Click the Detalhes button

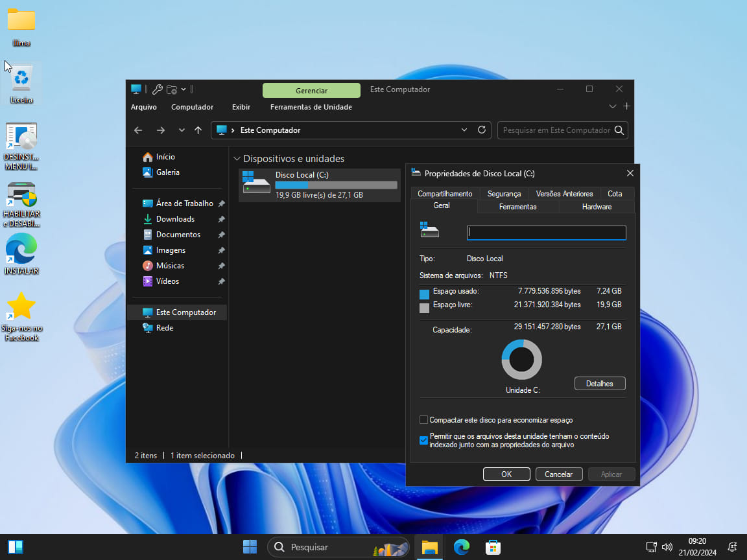[599, 384]
